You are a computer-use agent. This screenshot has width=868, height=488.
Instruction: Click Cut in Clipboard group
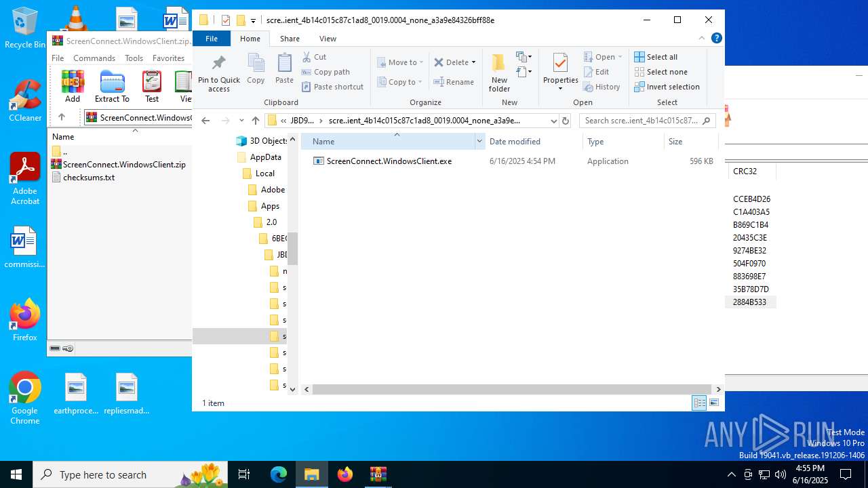click(314, 57)
